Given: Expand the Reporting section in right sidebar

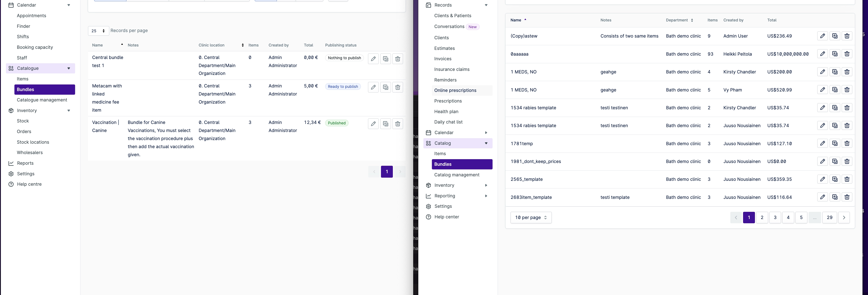Looking at the screenshot, I should [x=486, y=196].
